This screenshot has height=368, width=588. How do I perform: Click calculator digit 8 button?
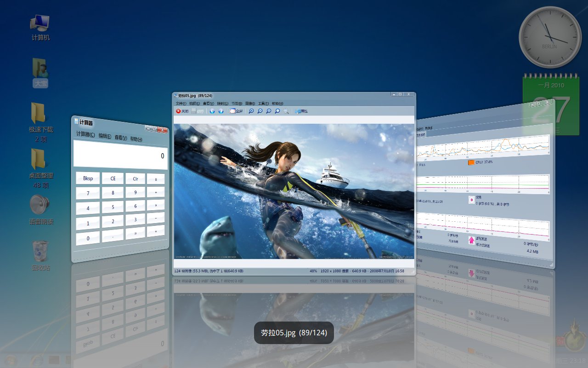pos(113,193)
